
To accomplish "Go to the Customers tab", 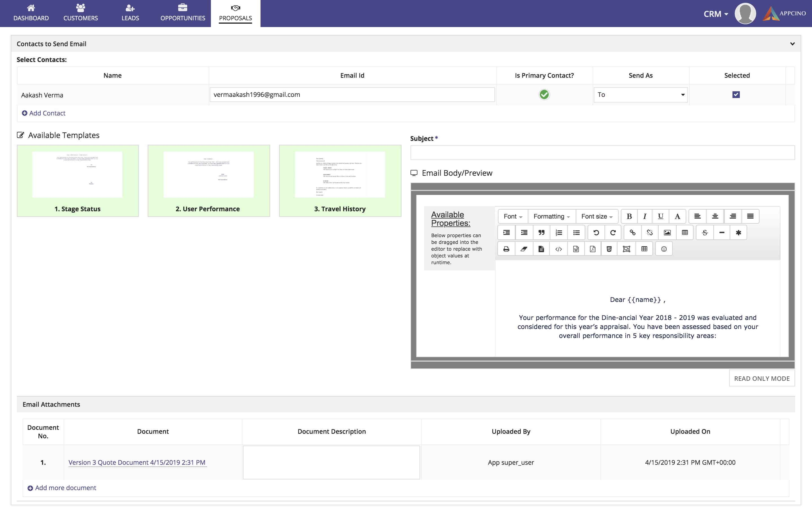I will 81,14.
